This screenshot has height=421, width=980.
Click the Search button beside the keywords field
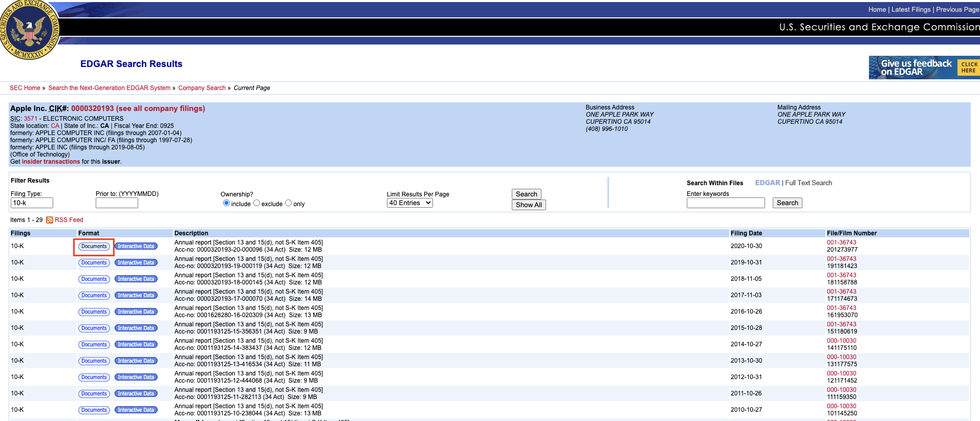788,203
